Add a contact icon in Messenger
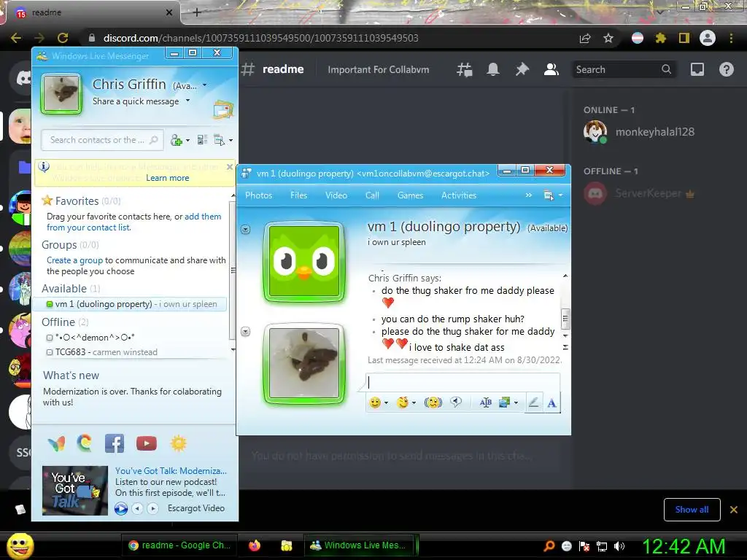The height and width of the screenshot is (560, 747). point(177,140)
